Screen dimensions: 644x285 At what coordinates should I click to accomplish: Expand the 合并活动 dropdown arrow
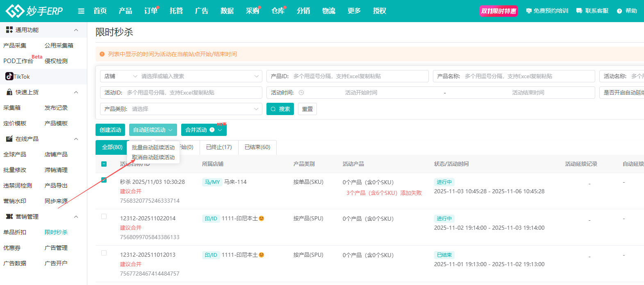point(220,130)
